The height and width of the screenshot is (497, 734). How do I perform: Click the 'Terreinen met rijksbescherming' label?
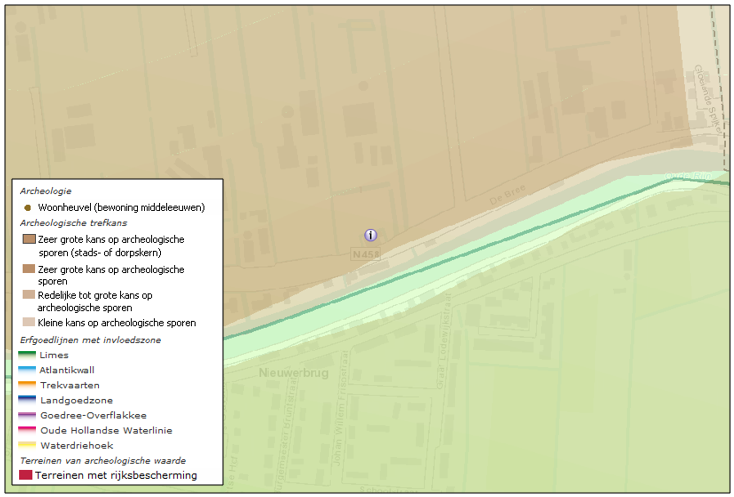116,475
